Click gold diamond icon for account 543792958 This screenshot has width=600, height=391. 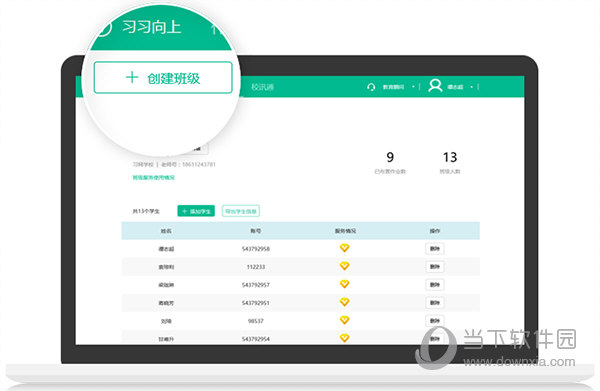tap(344, 248)
